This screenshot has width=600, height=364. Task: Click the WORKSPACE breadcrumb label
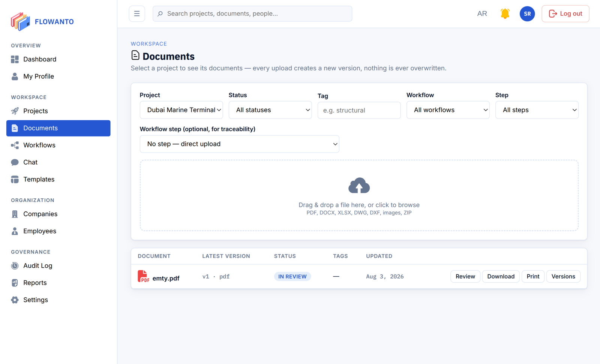(149, 44)
